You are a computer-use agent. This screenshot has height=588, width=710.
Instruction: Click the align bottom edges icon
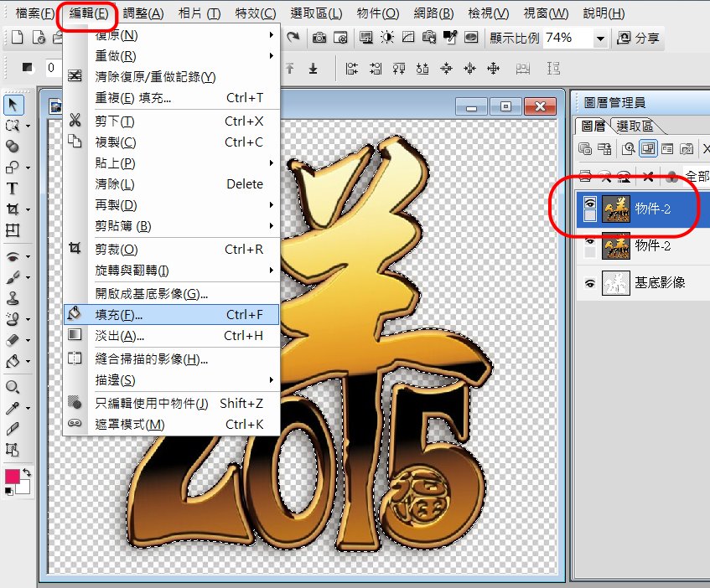422,69
